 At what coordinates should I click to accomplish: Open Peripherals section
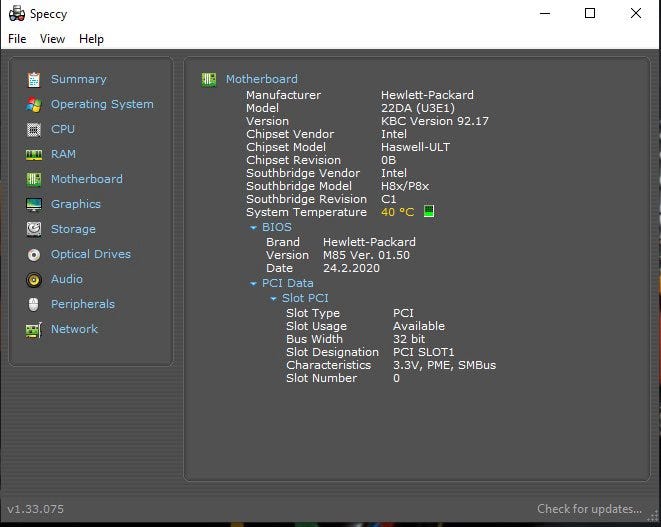pos(83,304)
